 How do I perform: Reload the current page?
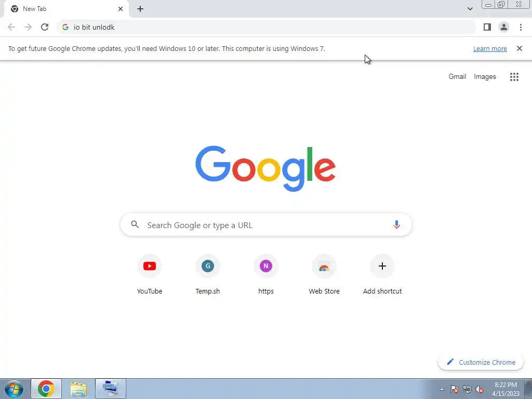45,27
